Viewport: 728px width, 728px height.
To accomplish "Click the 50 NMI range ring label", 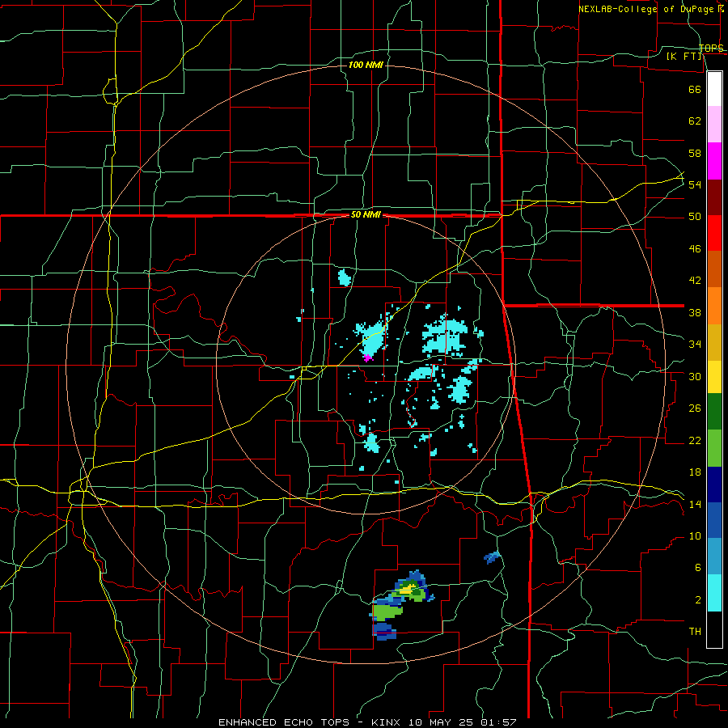I will [x=366, y=214].
